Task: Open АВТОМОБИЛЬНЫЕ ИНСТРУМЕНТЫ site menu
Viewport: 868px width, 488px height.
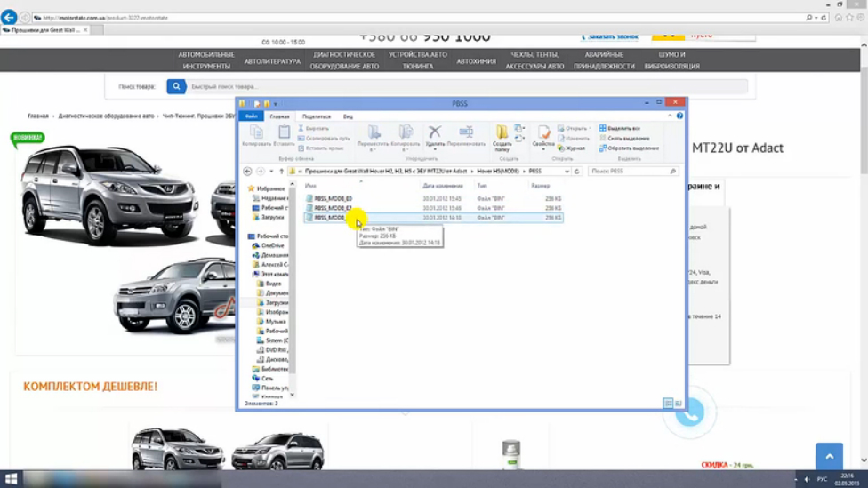Action: click(206, 60)
